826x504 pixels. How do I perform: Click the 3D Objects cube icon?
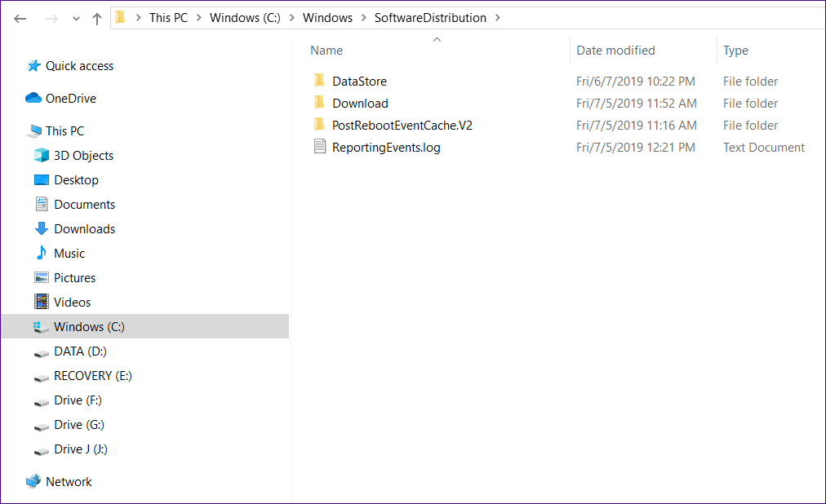pyautogui.click(x=42, y=155)
